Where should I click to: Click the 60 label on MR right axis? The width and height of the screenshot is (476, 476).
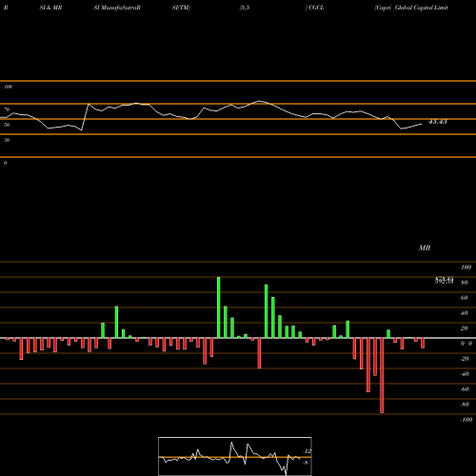coord(465,298)
